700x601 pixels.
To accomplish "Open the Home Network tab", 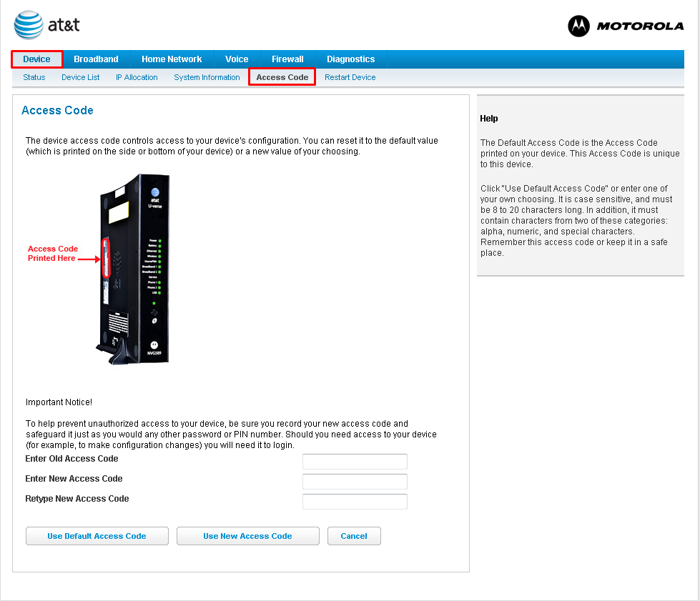I will 172,59.
